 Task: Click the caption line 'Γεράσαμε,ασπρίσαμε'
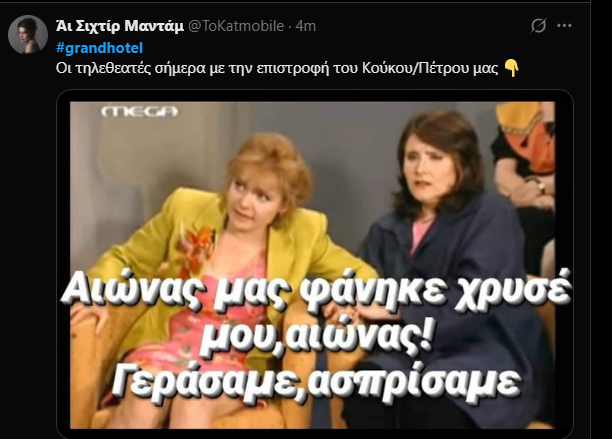click(x=316, y=382)
